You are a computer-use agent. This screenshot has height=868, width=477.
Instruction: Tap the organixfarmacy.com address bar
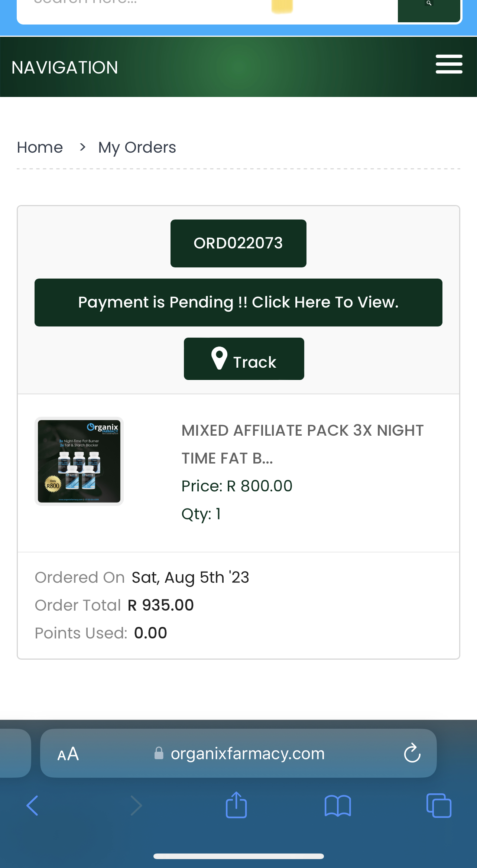point(238,753)
